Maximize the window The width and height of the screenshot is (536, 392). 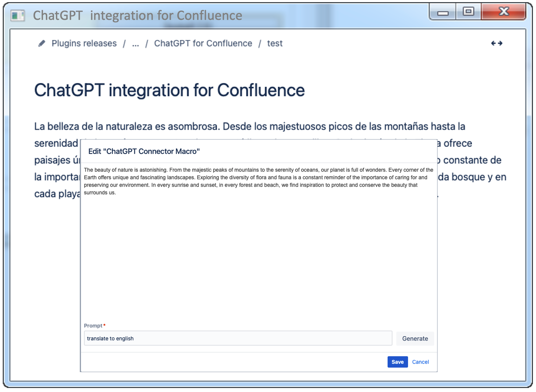[x=468, y=12]
